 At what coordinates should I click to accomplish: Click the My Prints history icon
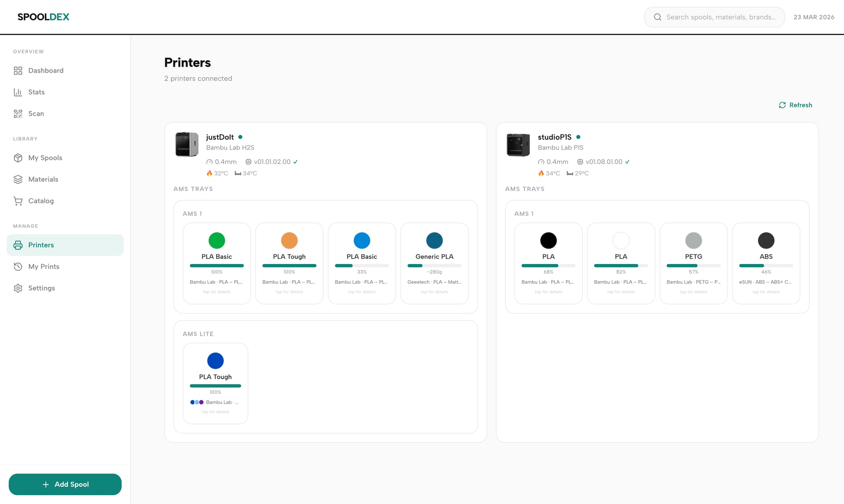pos(18,267)
